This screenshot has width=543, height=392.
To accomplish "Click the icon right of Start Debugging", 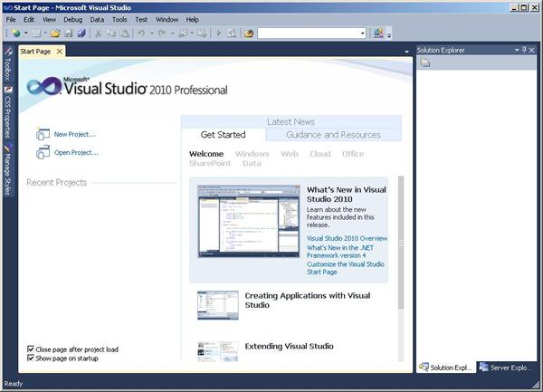I will tap(232, 33).
